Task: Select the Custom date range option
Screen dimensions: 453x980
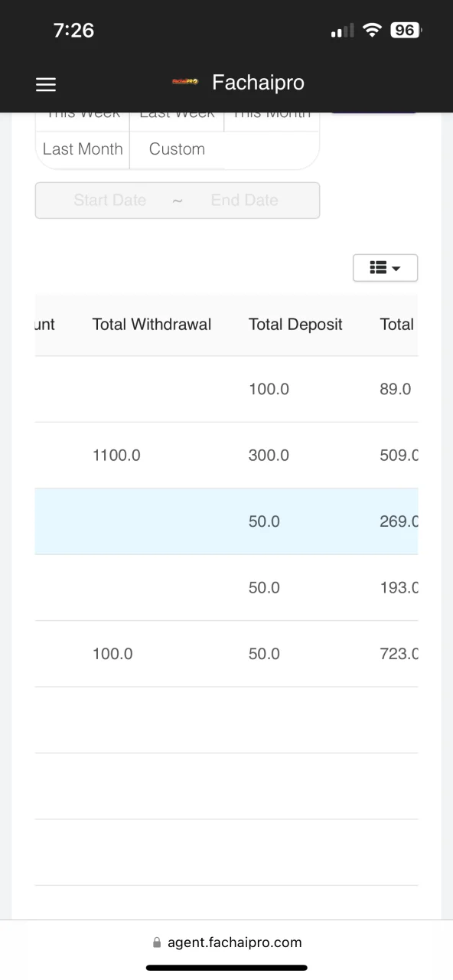Action: (177, 149)
